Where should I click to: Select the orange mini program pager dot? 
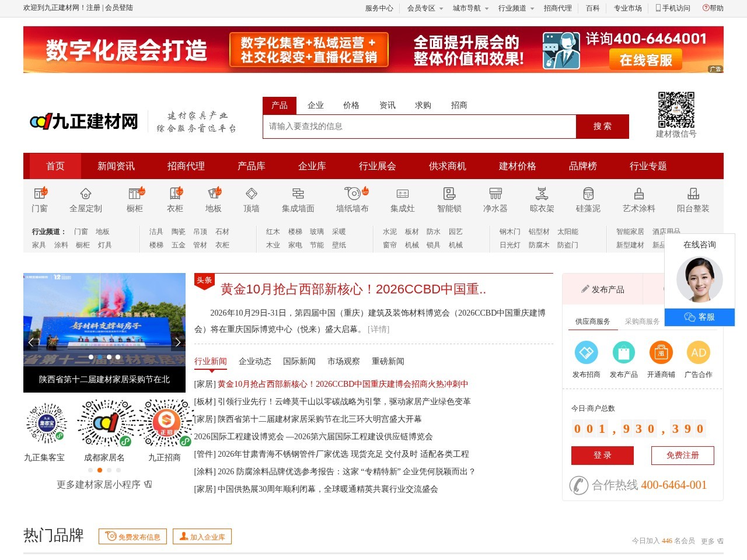pyautogui.click(x=100, y=470)
